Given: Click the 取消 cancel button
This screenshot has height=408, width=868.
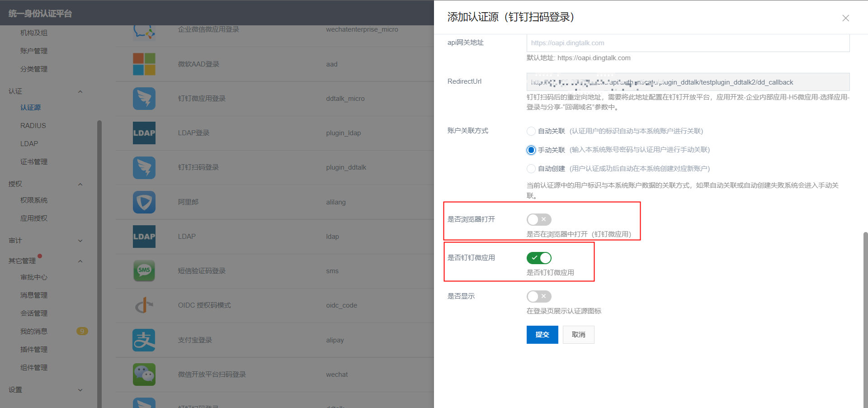Looking at the screenshot, I should (x=578, y=335).
